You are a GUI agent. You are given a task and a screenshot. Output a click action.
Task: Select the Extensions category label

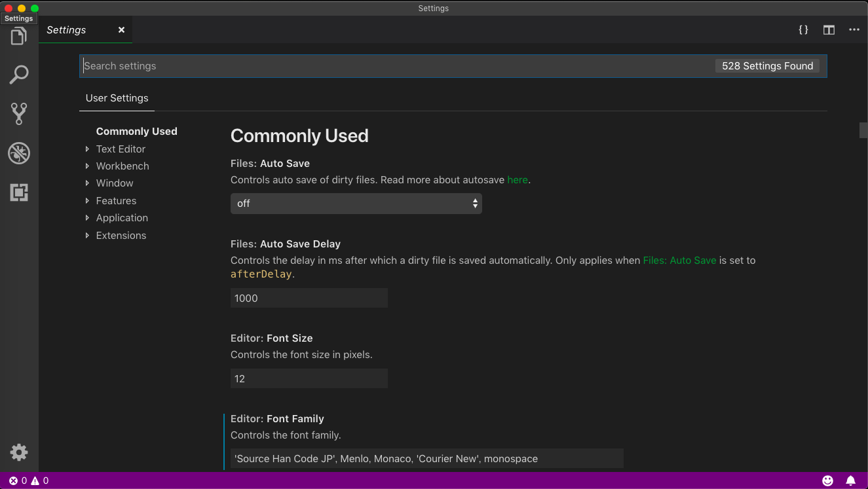pyautogui.click(x=121, y=236)
